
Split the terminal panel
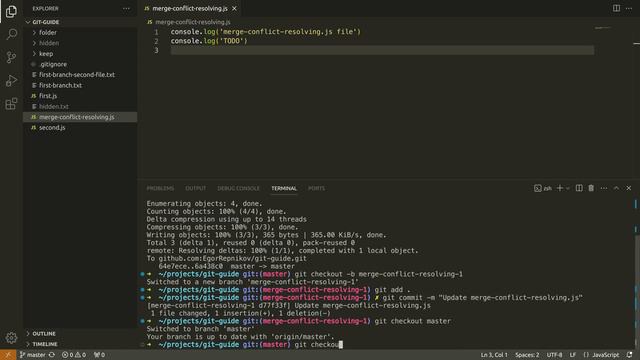(579, 188)
